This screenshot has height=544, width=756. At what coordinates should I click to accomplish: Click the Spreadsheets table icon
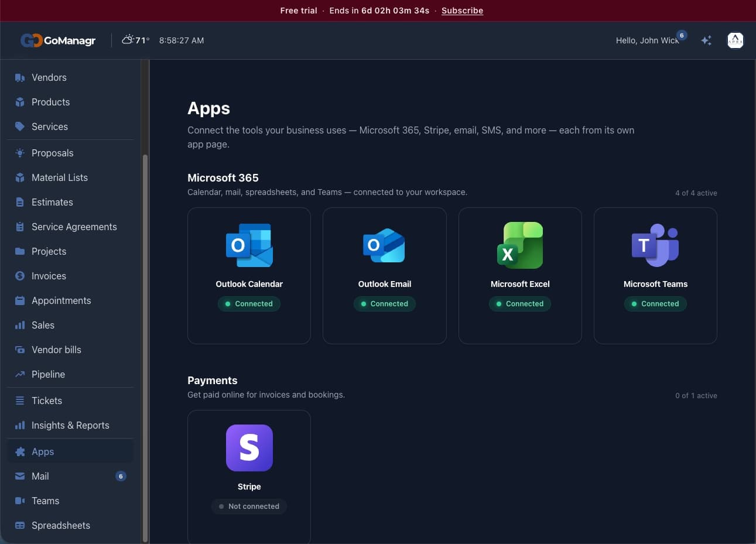pyautogui.click(x=20, y=525)
